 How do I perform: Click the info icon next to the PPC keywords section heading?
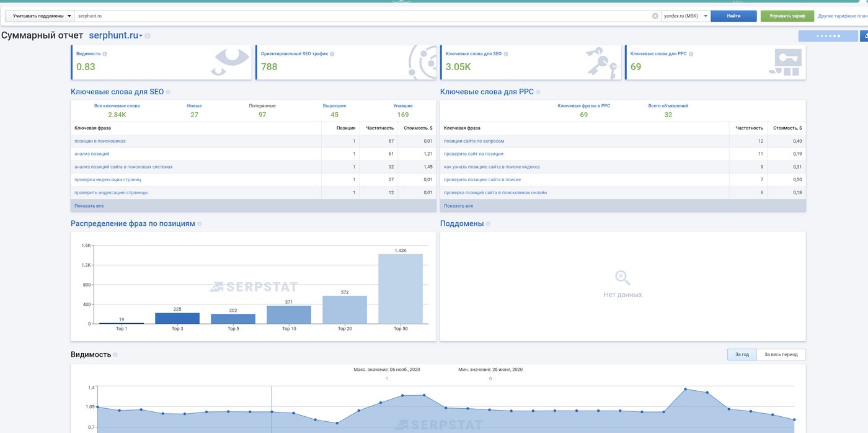539,92
